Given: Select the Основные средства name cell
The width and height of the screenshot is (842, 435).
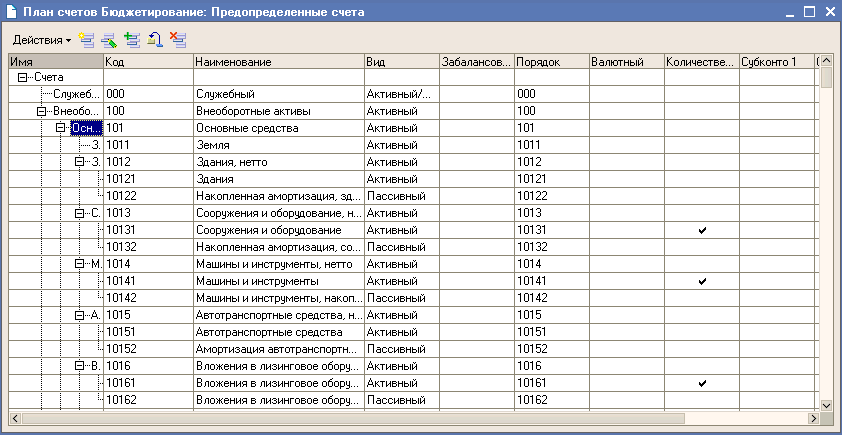Looking at the screenshot, I should (279, 128).
